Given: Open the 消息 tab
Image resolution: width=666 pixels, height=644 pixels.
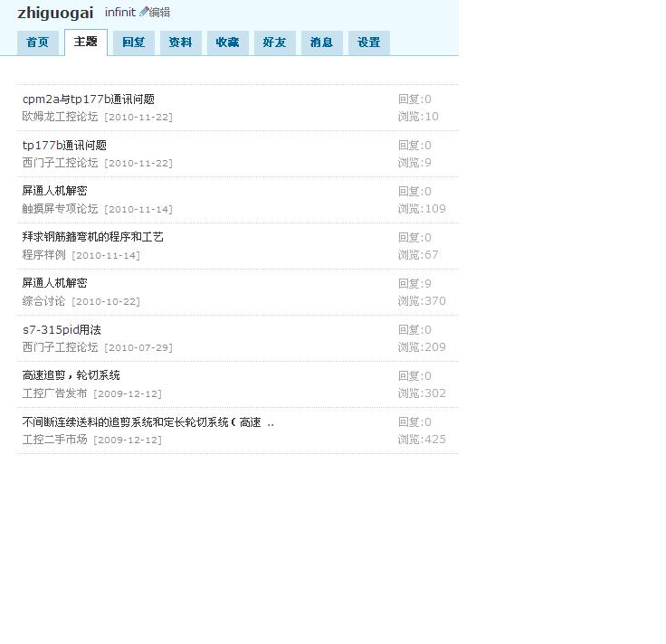Looking at the screenshot, I should 322,43.
